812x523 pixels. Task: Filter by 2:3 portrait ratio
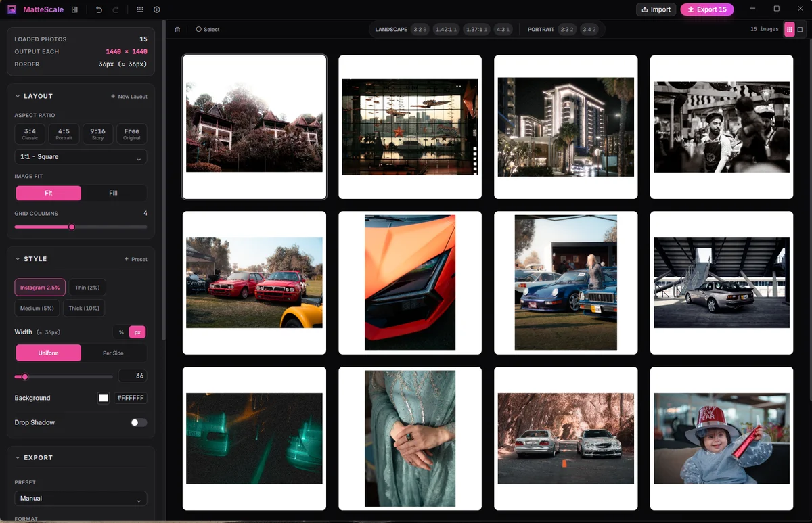pyautogui.click(x=567, y=30)
